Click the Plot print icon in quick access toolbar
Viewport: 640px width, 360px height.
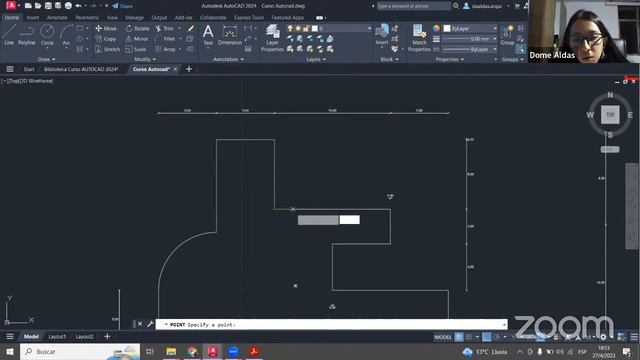[68, 6]
